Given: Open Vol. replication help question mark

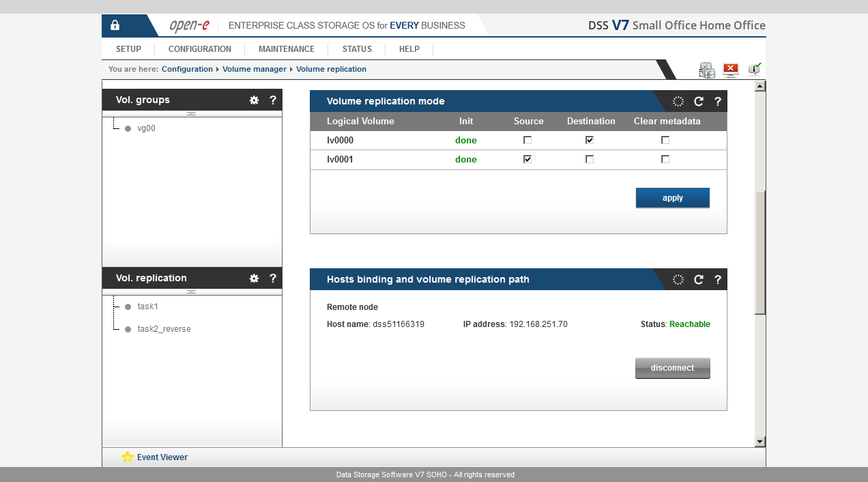Looking at the screenshot, I should (x=273, y=278).
